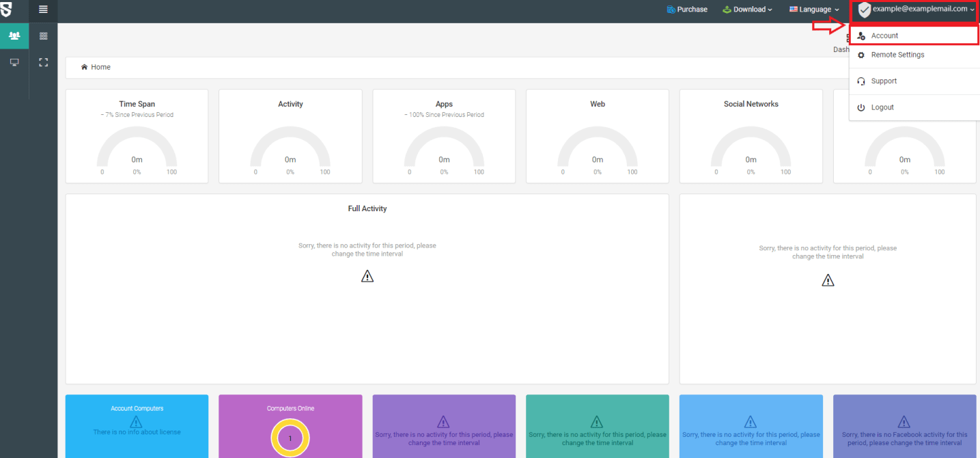This screenshot has width=980, height=458.
Task: Click the fullscreen expand icon
Action: point(44,62)
